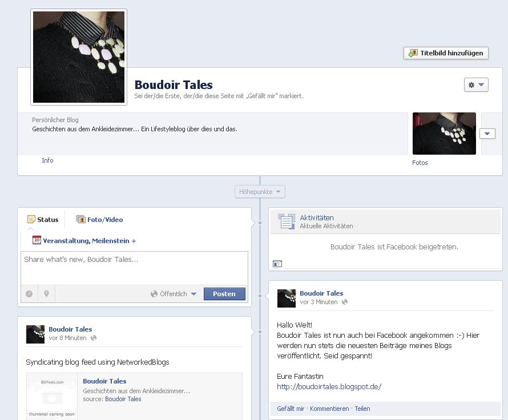
Task: Click the Geschichten aus dem Ankleidezimmer description
Action: tap(135, 129)
